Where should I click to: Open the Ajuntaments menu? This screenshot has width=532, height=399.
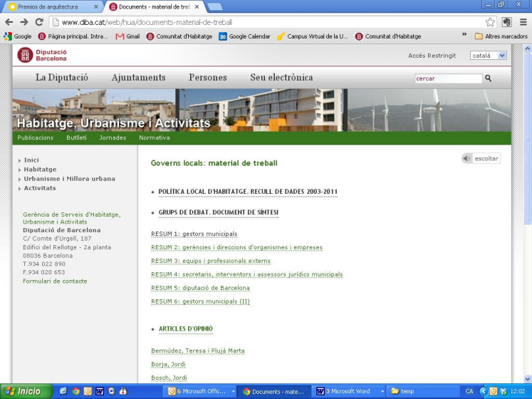click(x=138, y=78)
